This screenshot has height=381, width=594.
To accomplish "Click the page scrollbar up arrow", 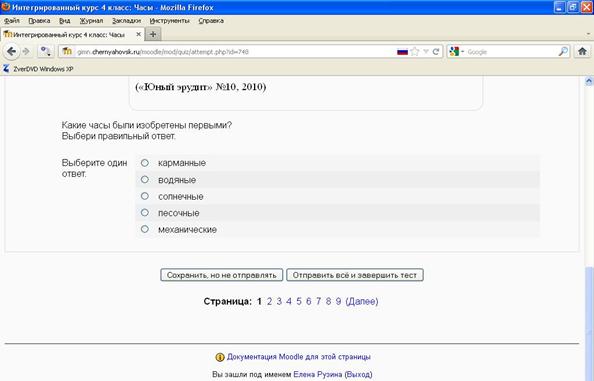I will [589, 81].
